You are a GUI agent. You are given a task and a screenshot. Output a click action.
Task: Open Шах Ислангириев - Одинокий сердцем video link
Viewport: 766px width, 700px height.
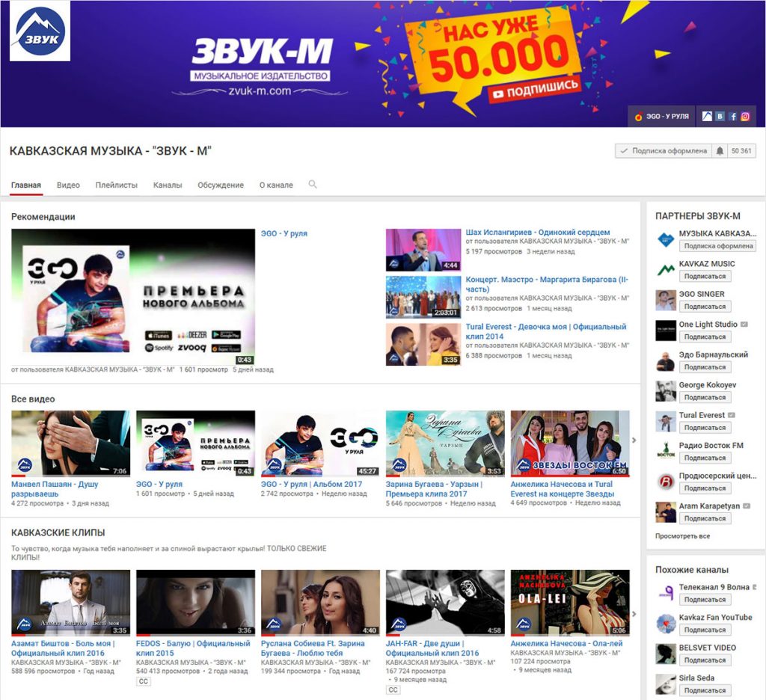[538, 233]
